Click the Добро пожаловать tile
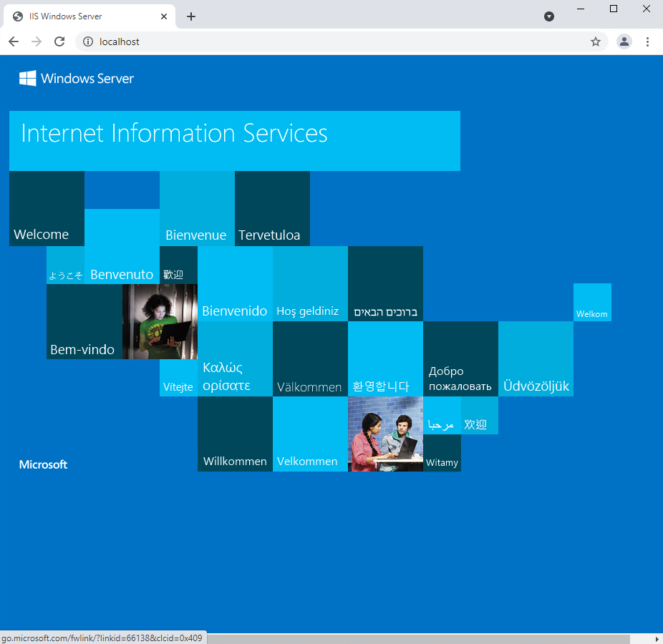663x644 pixels. (460, 358)
